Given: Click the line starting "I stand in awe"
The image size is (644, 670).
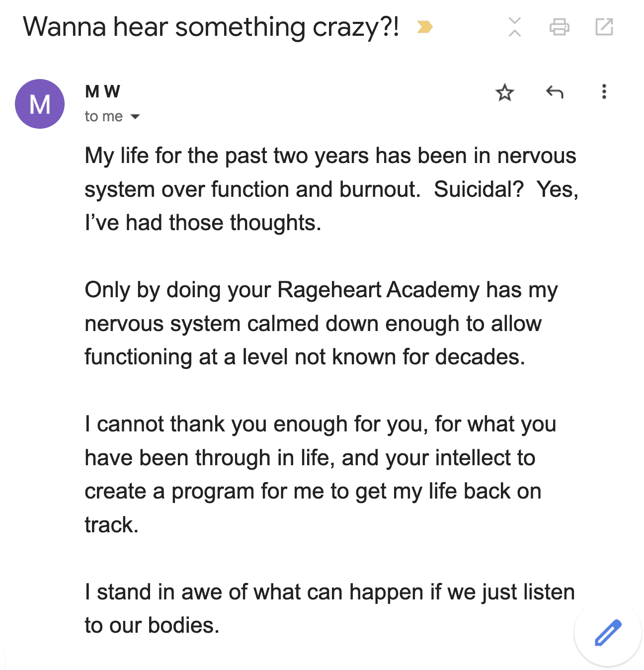Looking at the screenshot, I should (329, 592).
